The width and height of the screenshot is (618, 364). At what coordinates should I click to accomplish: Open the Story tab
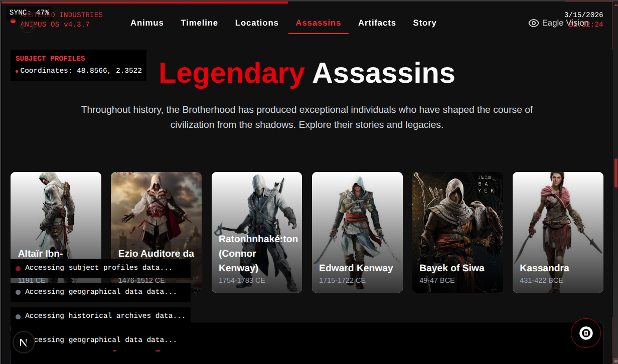pyautogui.click(x=425, y=23)
